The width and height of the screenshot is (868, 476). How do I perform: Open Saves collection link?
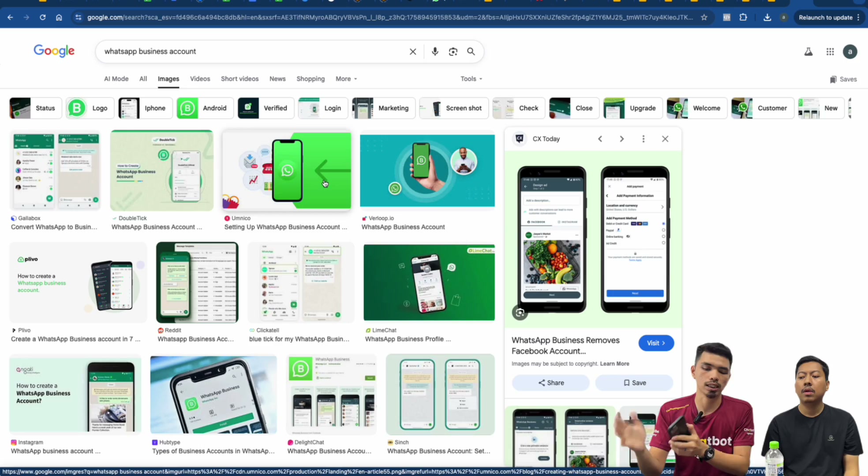pyautogui.click(x=843, y=79)
